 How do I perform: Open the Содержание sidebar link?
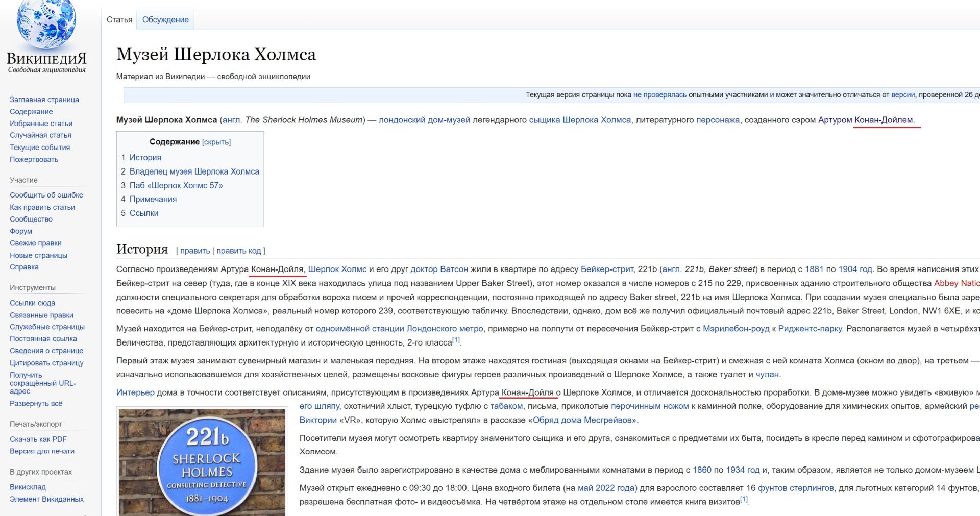click(x=31, y=112)
